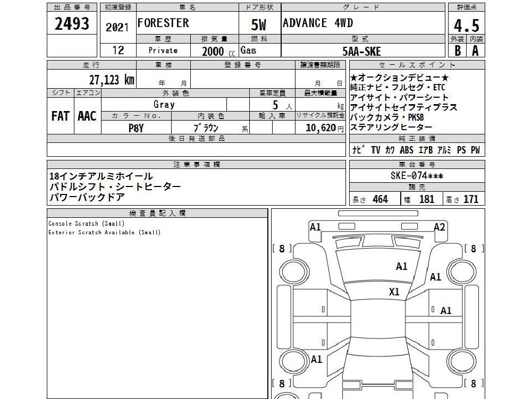
Task: Select the width value 181
Action: (x=426, y=199)
